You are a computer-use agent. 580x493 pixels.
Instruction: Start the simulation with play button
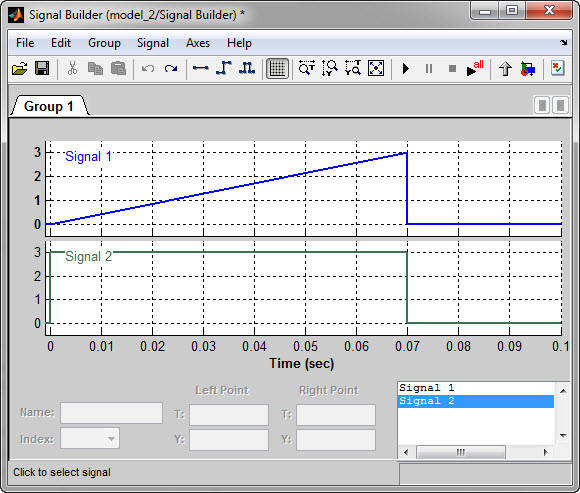(x=406, y=69)
